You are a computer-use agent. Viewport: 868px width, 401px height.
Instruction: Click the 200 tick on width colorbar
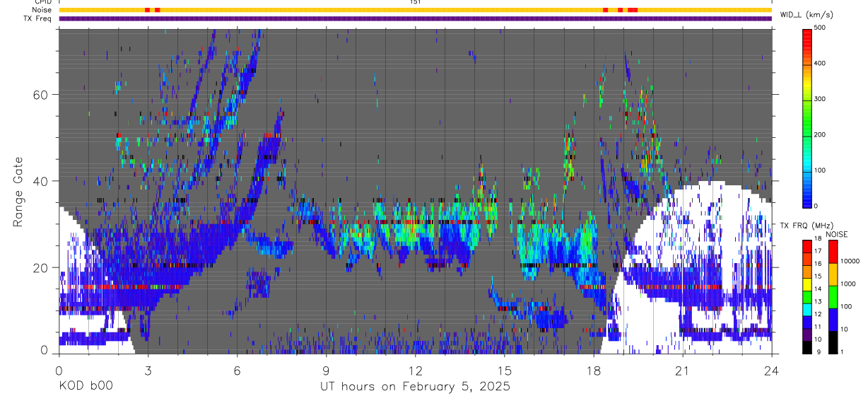821,134
